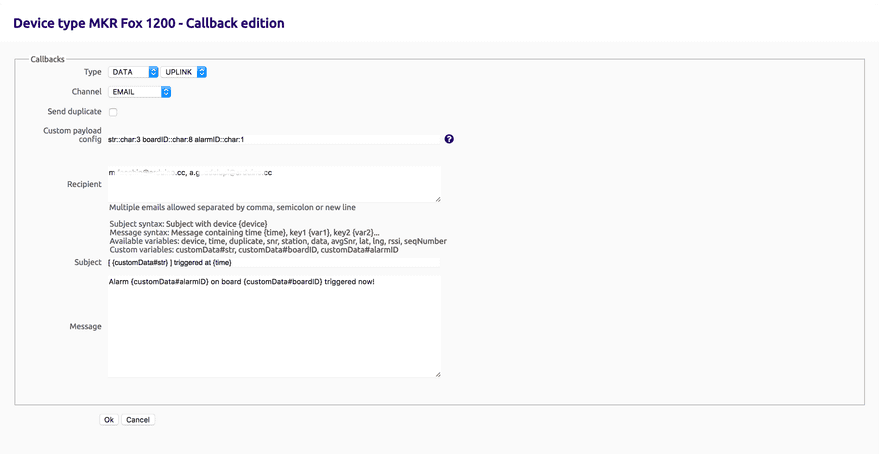The width and height of the screenshot is (890, 454).
Task: Click the Callbacks section legend
Action: [47, 60]
